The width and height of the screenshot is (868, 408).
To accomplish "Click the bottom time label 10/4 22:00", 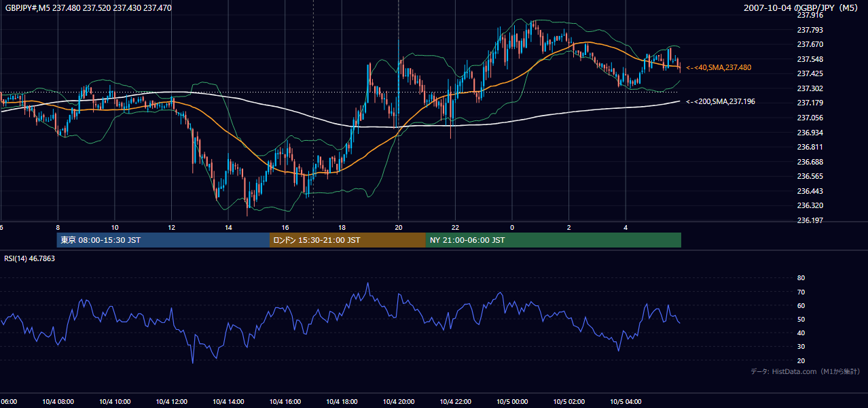I will (455, 402).
